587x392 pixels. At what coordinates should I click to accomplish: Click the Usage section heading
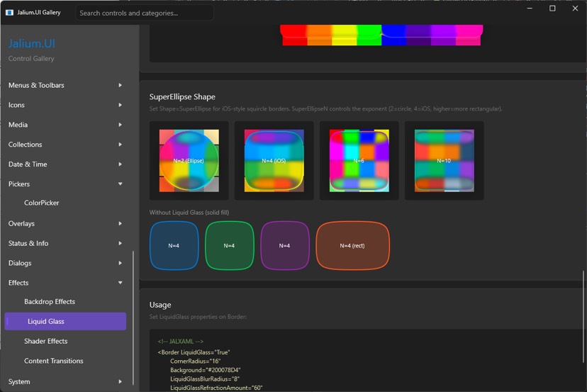tap(160, 305)
